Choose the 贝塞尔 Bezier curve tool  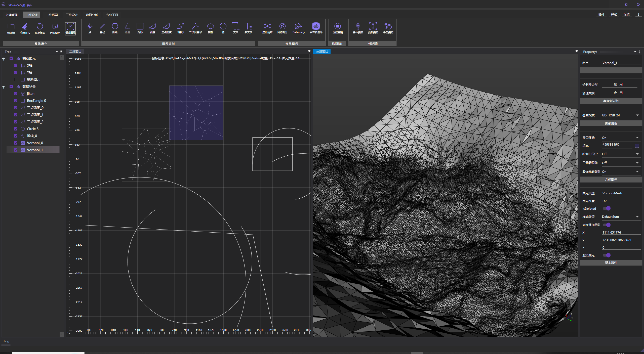click(x=180, y=27)
